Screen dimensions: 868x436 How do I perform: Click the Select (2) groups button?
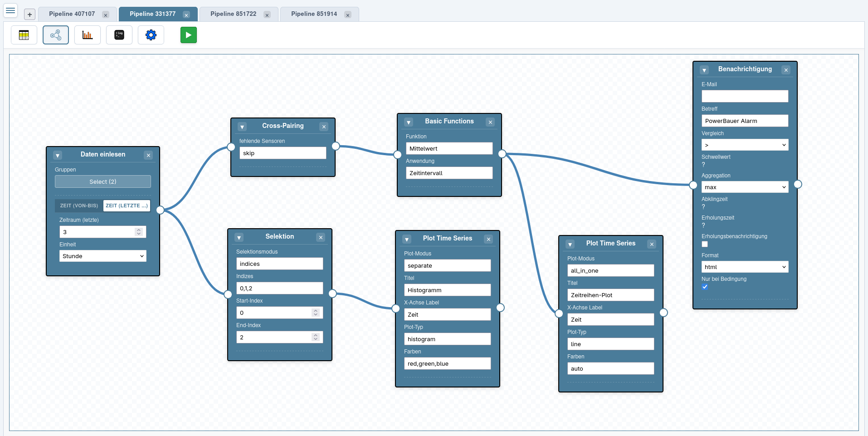click(x=103, y=181)
